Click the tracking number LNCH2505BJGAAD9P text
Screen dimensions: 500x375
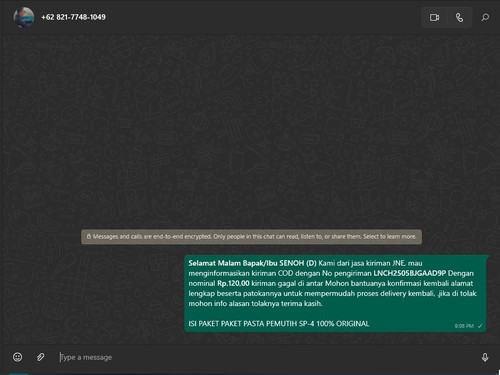click(409, 273)
